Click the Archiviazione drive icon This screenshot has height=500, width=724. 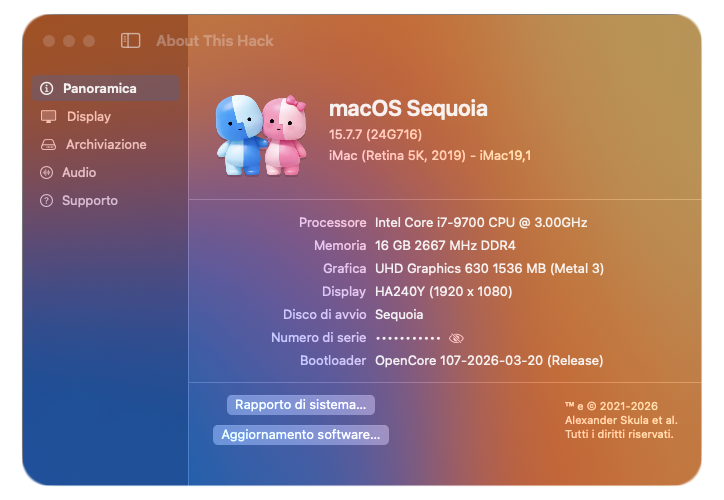coord(48,145)
